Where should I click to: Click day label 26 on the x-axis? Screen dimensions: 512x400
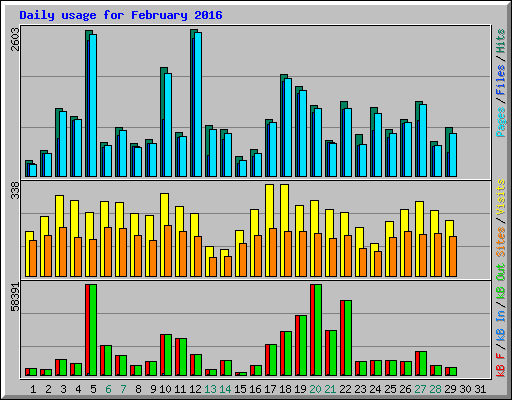tap(405, 389)
